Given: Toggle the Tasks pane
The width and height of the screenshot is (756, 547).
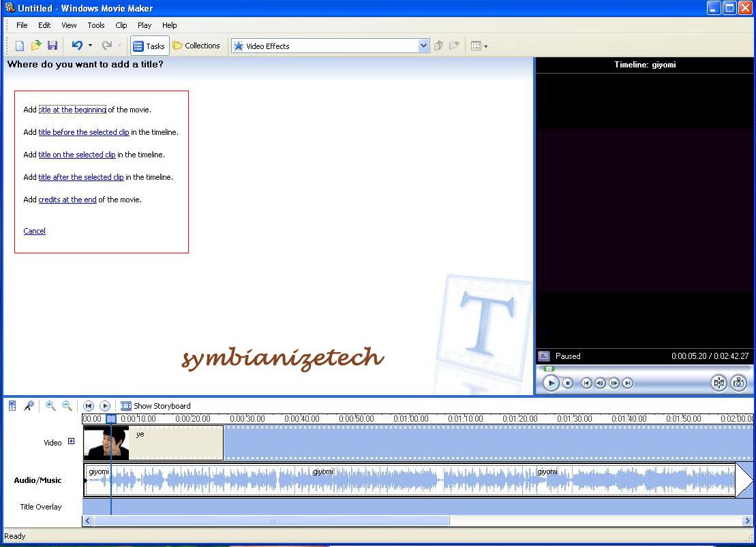Looking at the screenshot, I should point(149,45).
